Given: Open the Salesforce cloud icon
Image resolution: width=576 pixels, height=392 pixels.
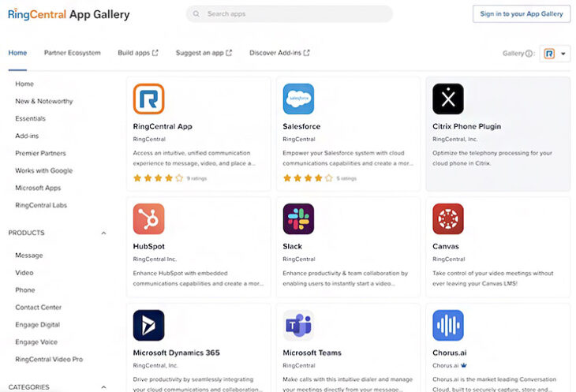Looking at the screenshot, I should pos(298,99).
